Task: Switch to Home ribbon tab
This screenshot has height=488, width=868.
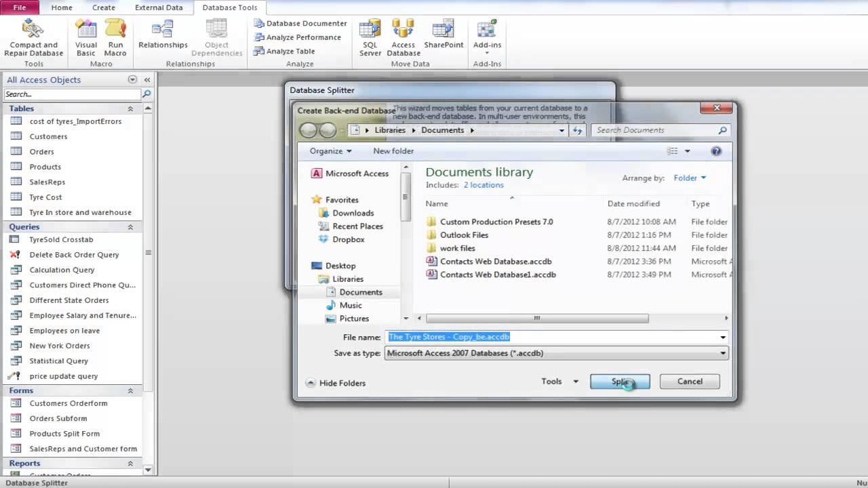Action: pos(62,7)
